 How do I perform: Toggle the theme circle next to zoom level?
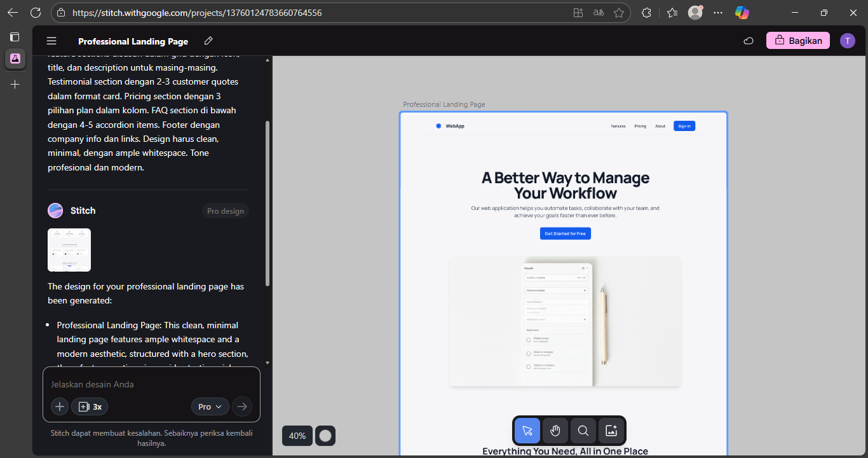click(x=325, y=436)
